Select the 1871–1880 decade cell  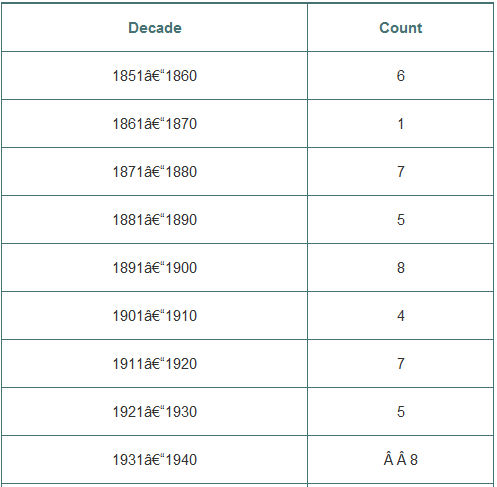(x=155, y=172)
